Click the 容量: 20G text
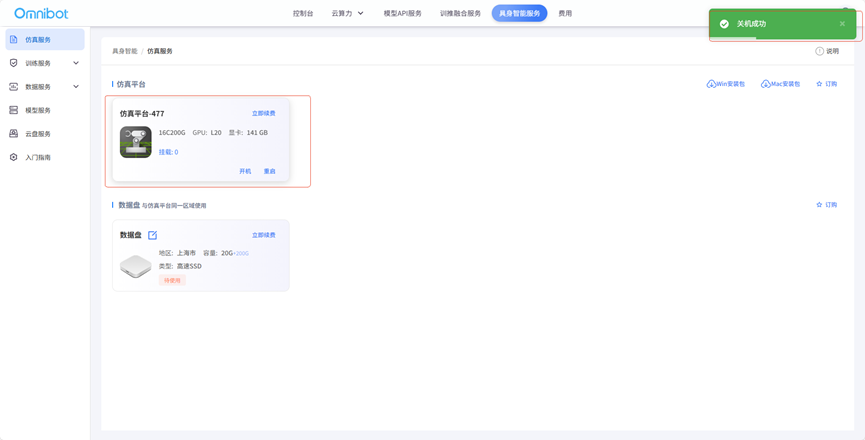Image resolution: width=865 pixels, height=440 pixels. (218, 253)
